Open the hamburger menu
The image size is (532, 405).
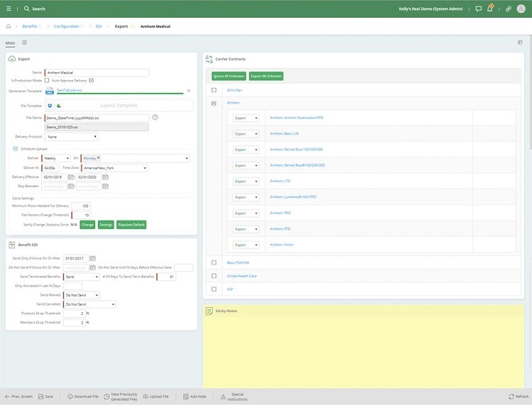point(9,9)
